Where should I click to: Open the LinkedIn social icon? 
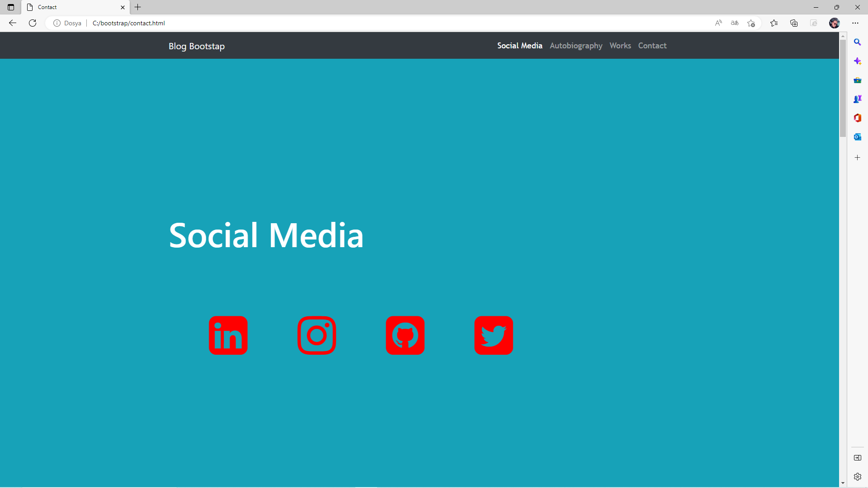click(x=228, y=335)
